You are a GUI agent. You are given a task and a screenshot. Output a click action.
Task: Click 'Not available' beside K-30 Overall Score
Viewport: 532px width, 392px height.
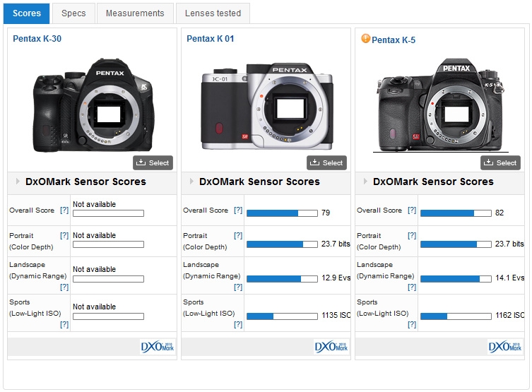[x=95, y=205]
